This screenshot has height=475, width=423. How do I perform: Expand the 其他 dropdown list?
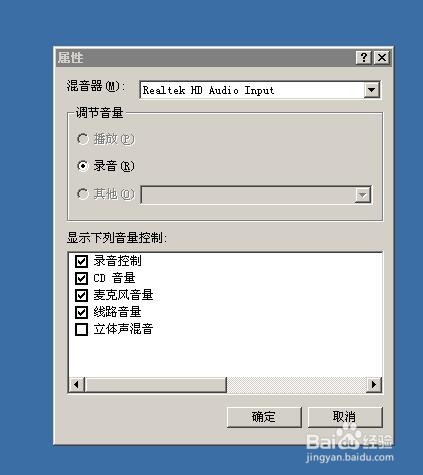click(x=362, y=195)
